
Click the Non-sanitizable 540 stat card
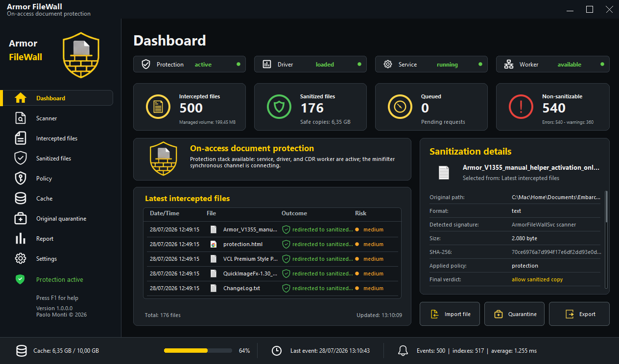coord(552,107)
